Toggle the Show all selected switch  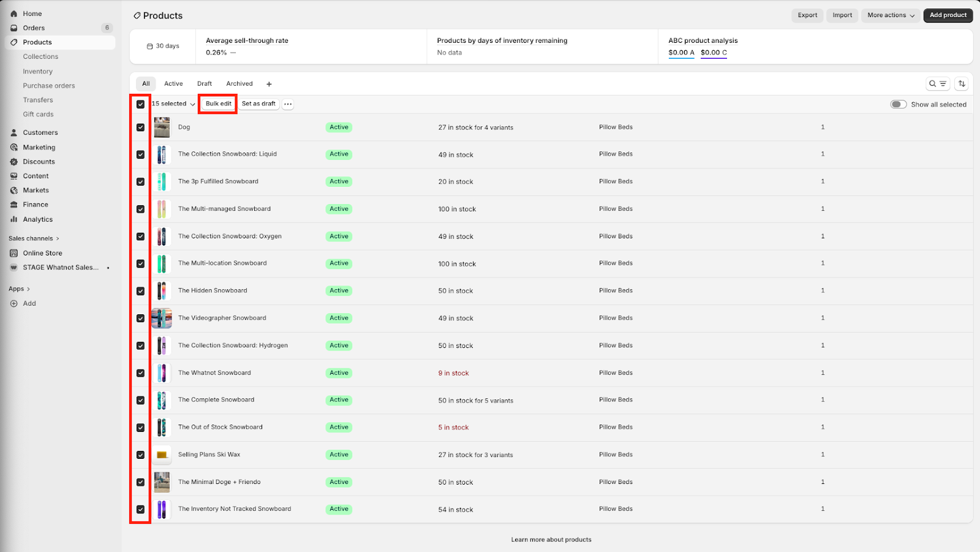(898, 104)
